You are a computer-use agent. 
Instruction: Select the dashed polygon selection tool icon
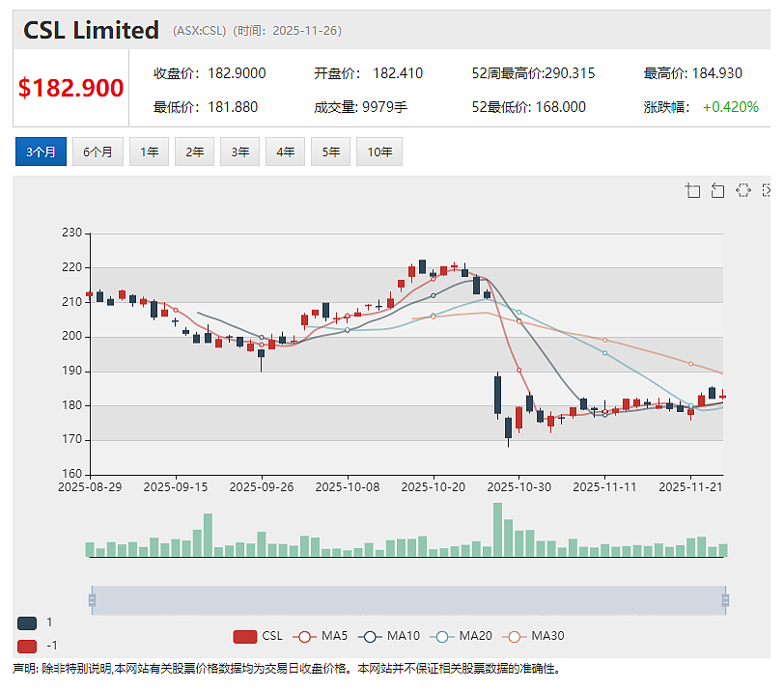(743, 190)
